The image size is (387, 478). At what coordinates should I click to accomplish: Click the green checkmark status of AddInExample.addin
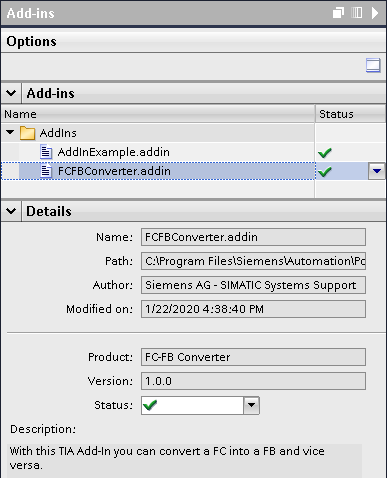(x=325, y=153)
